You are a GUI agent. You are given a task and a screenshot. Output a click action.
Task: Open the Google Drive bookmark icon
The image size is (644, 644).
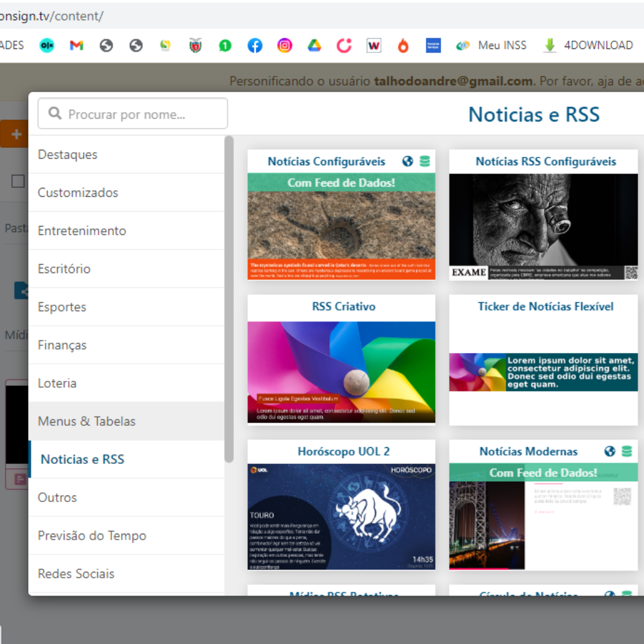pyautogui.click(x=314, y=45)
